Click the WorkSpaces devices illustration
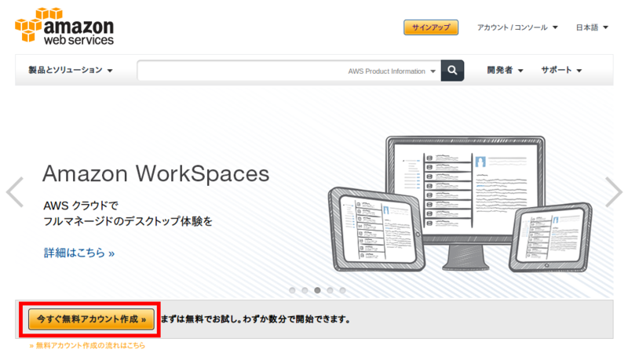Image resolution: width=628 pixels, height=364 pixels. tap(460, 204)
